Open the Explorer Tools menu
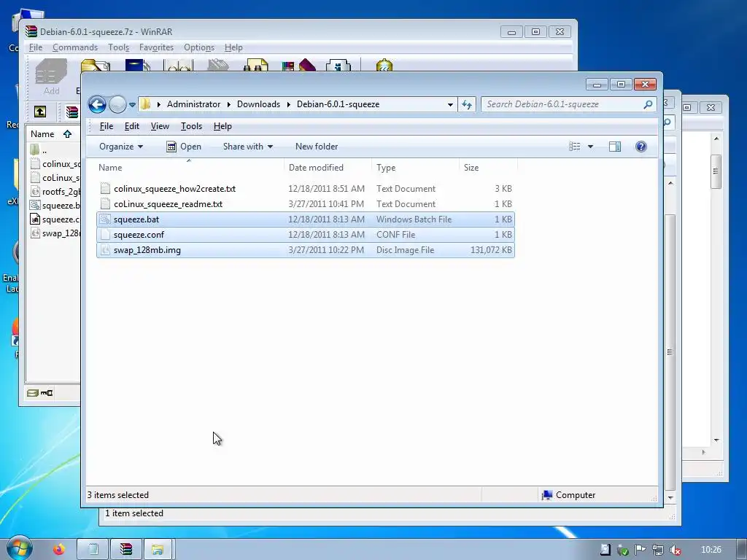747x560 pixels. [x=191, y=126]
